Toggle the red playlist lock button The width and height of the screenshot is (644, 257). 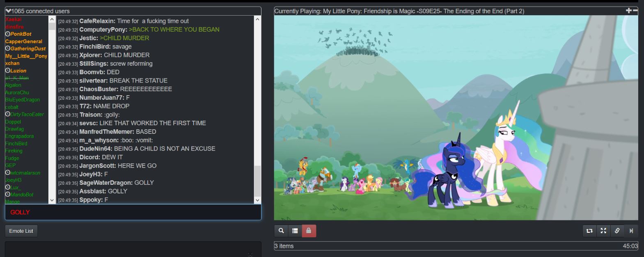point(309,231)
